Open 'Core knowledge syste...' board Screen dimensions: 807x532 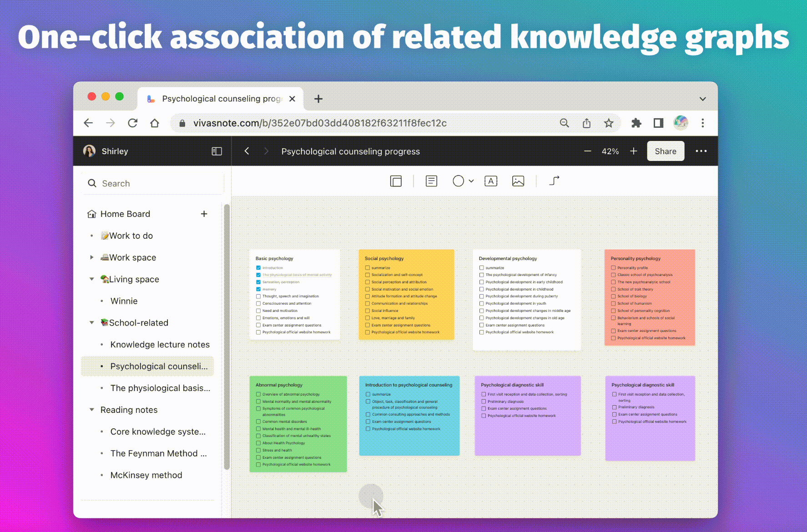158,432
